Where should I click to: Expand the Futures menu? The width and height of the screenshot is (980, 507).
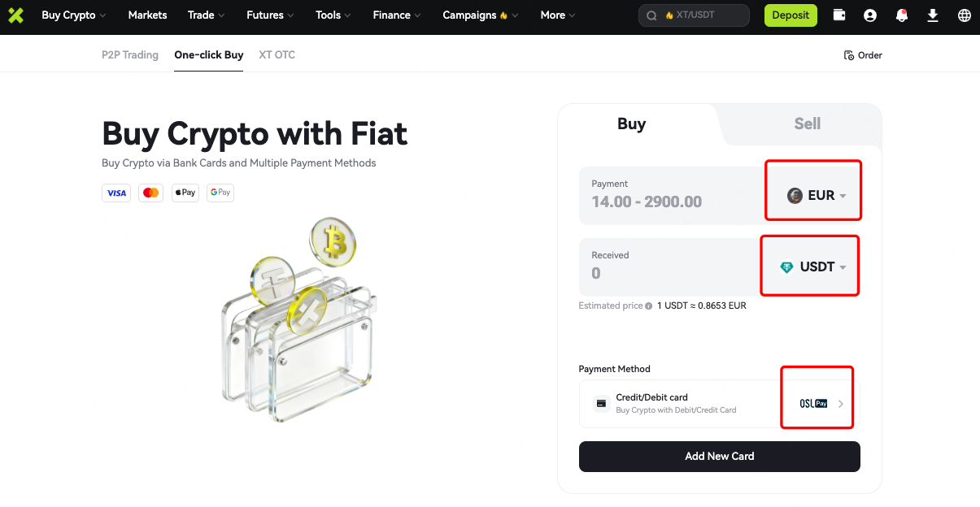pyautogui.click(x=270, y=15)
